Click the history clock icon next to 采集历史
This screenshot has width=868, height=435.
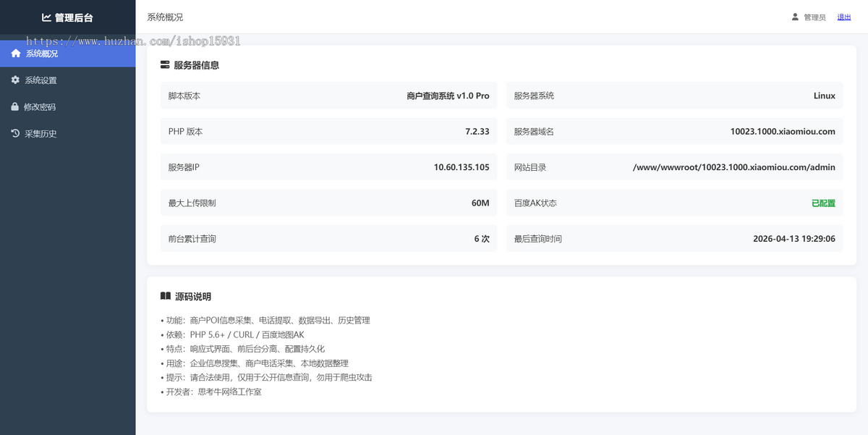pos(15,133)
